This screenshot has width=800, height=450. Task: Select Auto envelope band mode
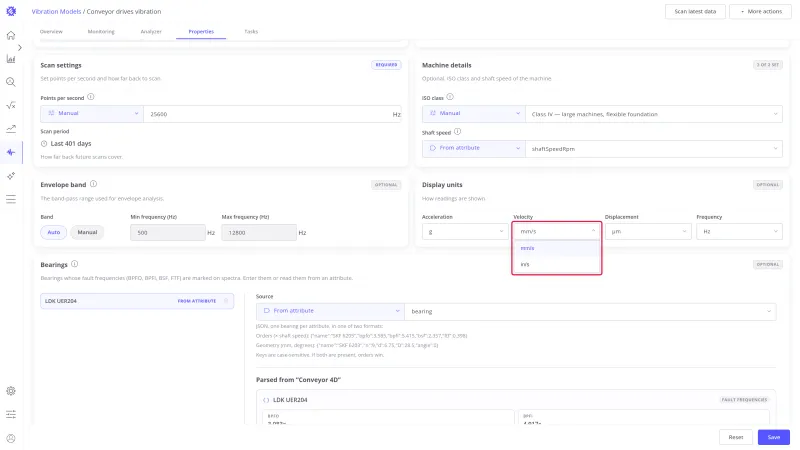pyautogui.click(x=54, y=232)
